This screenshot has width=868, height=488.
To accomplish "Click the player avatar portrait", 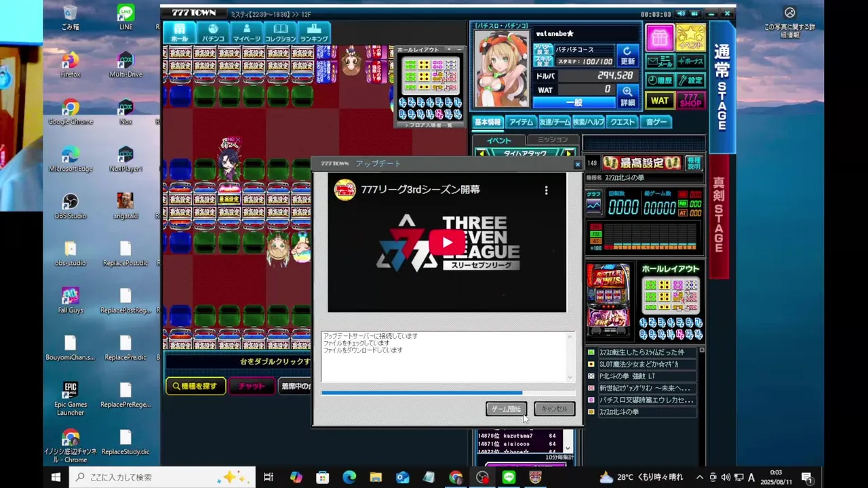I will [500, 68].
